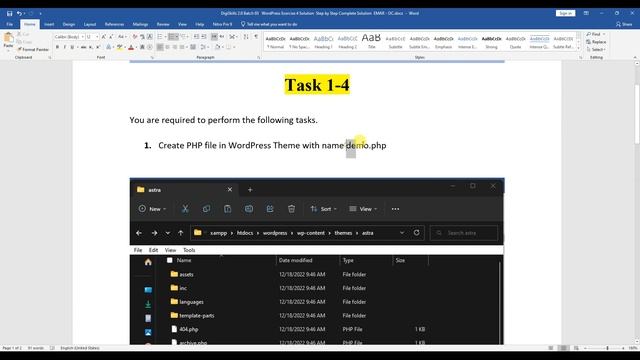Click the Home icon in the Explorer sidebar
The image size is (640, 360).
coord(148,262)
